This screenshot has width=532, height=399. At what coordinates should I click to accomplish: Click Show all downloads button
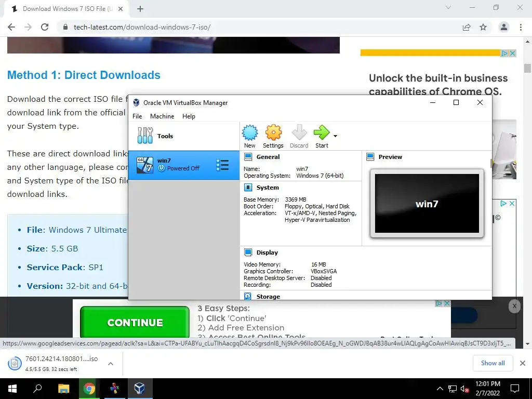pos(493,363)
